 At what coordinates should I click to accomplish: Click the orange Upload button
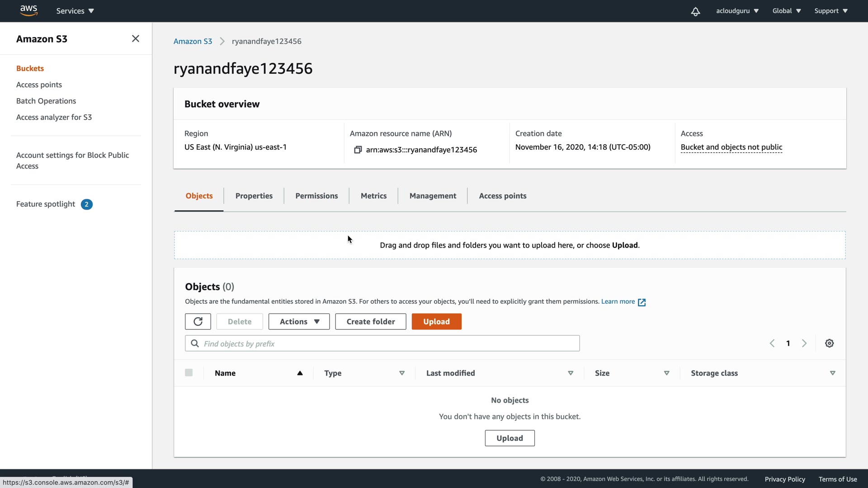[x=436, y=322]
